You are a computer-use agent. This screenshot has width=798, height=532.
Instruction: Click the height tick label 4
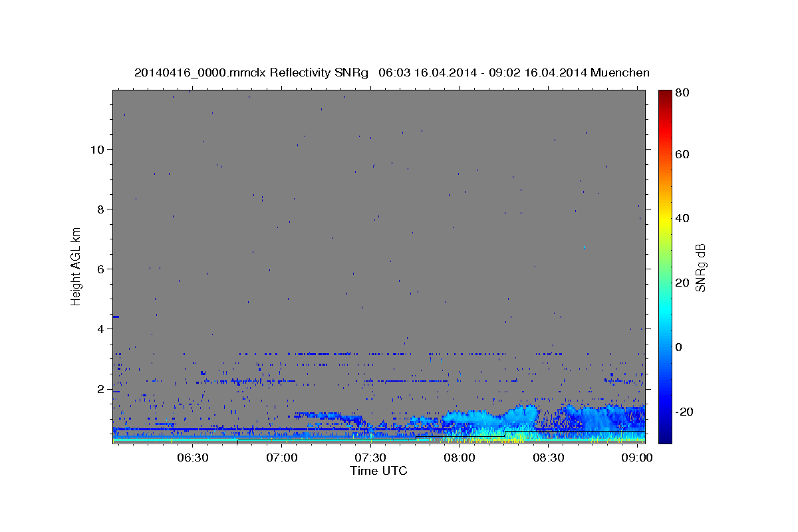[x=101, y=329]
